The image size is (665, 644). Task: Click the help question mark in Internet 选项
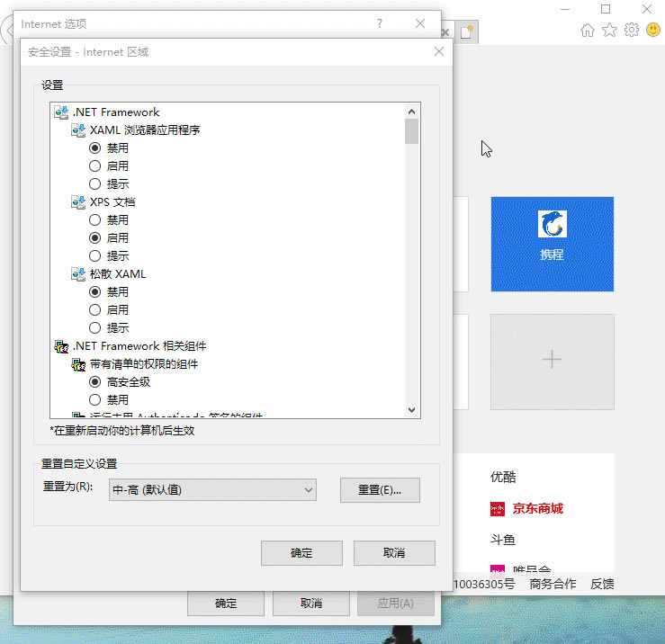[380, 23]
